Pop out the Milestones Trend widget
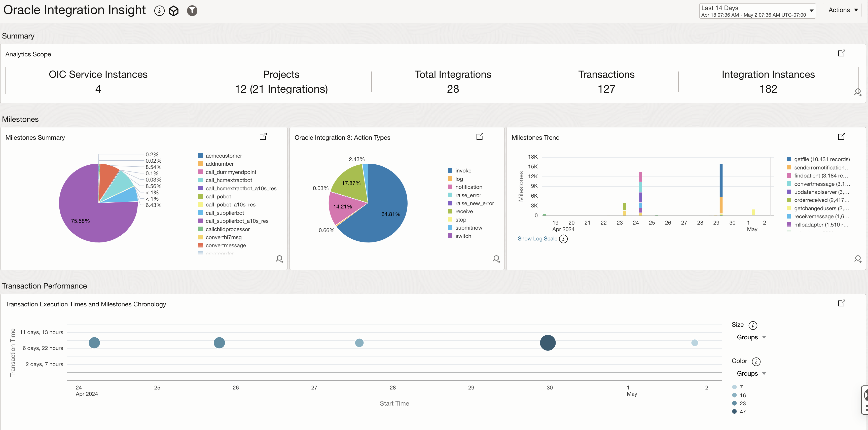The width and height of the screenshot is (868, 430). pyautogui.click(x=841, y=136)
